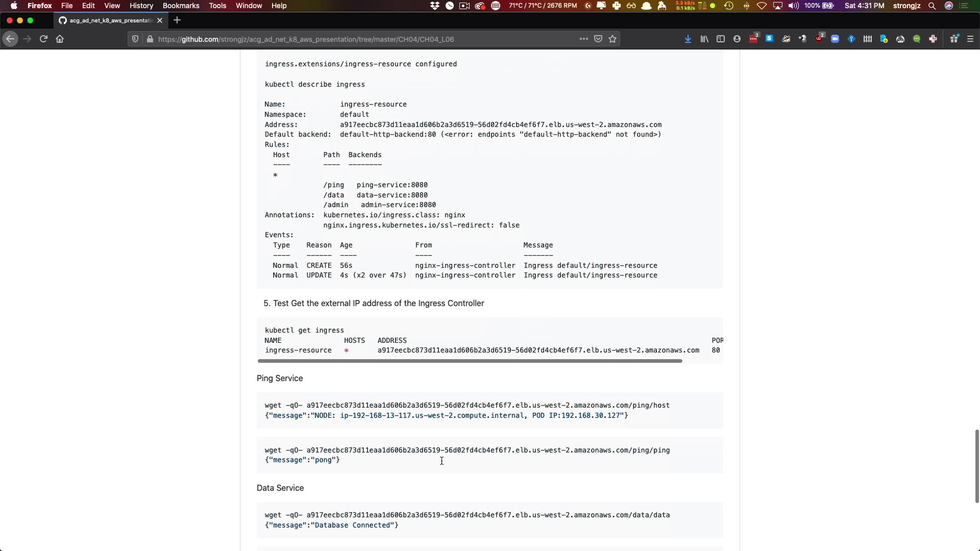Go to the Firefox home page
This screenshot has width=980, height=551.
point(60,39)
